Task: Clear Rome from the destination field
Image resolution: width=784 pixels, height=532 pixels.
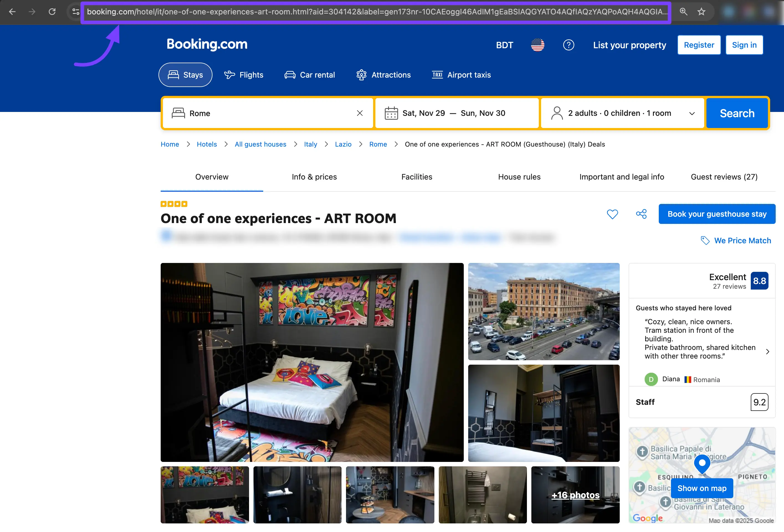Action: pyautogui.click(x=360, y=113)
